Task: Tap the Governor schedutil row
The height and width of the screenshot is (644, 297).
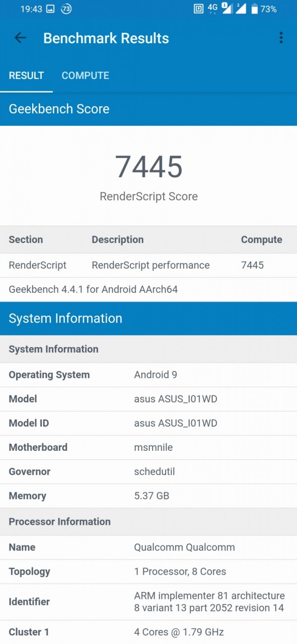Action: (148, 471)
